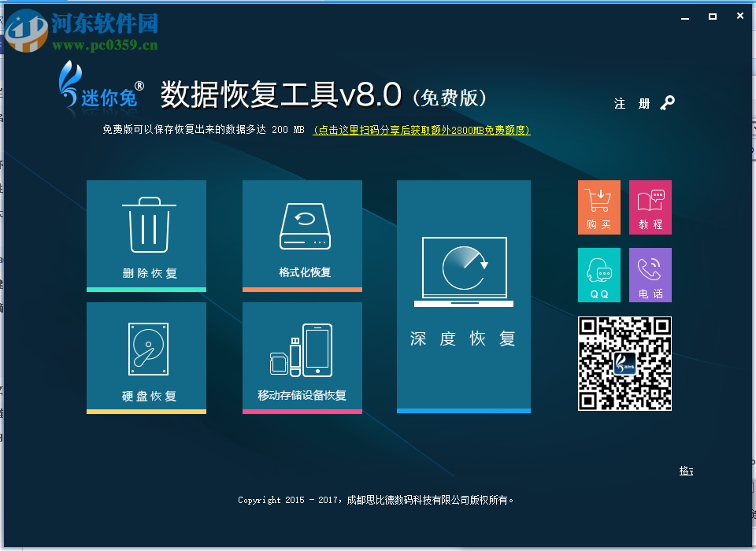Click the 格言 link near bottom right
This screenshot has width=756, height=551.
686,471
